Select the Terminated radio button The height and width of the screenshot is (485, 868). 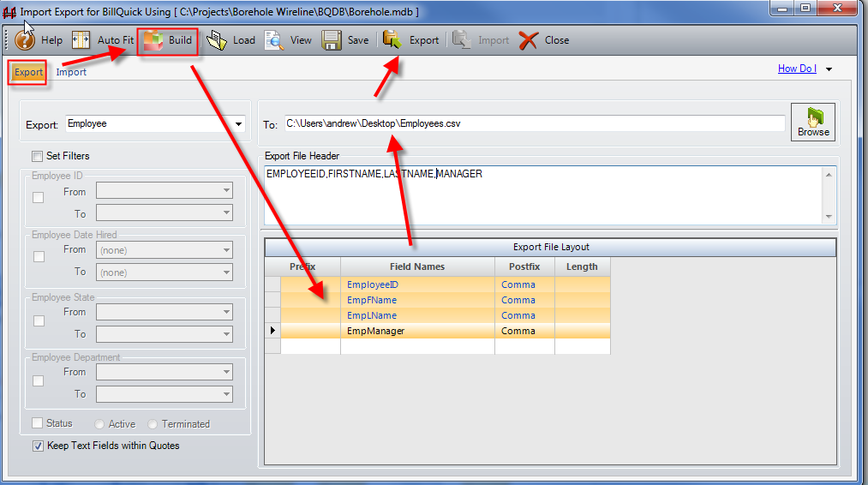pyautogui.click(x=153, y=424)
